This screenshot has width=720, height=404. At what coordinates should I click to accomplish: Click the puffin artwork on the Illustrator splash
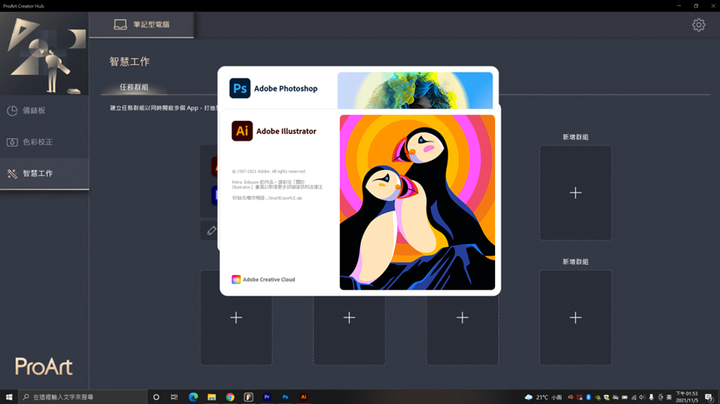click(417, 202)
